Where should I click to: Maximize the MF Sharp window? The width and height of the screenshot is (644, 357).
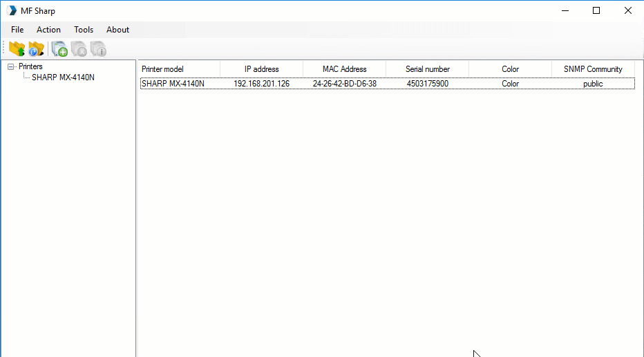[x=596, y=10]
